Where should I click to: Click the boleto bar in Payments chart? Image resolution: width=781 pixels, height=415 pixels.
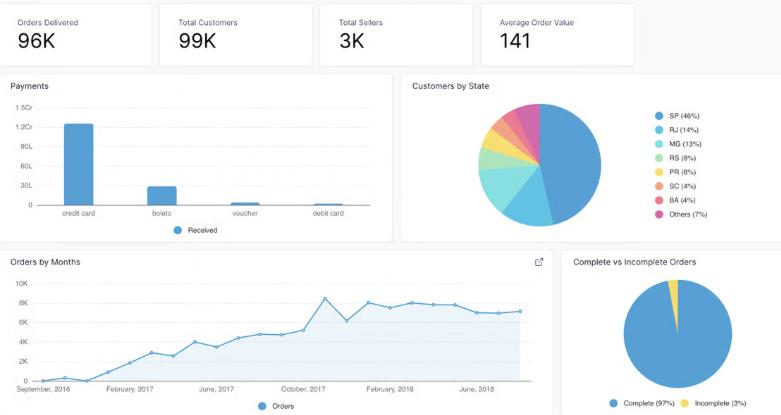162,196
